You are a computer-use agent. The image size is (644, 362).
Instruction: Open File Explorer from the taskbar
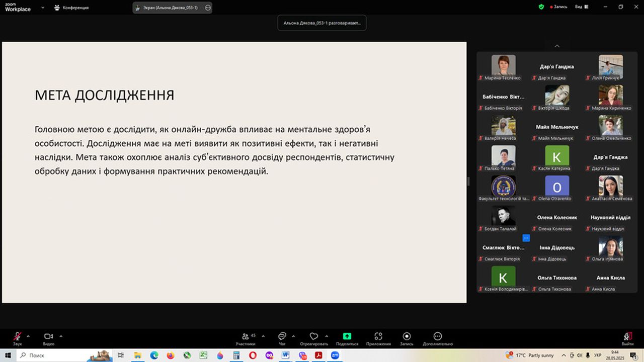tap(137, 355)
